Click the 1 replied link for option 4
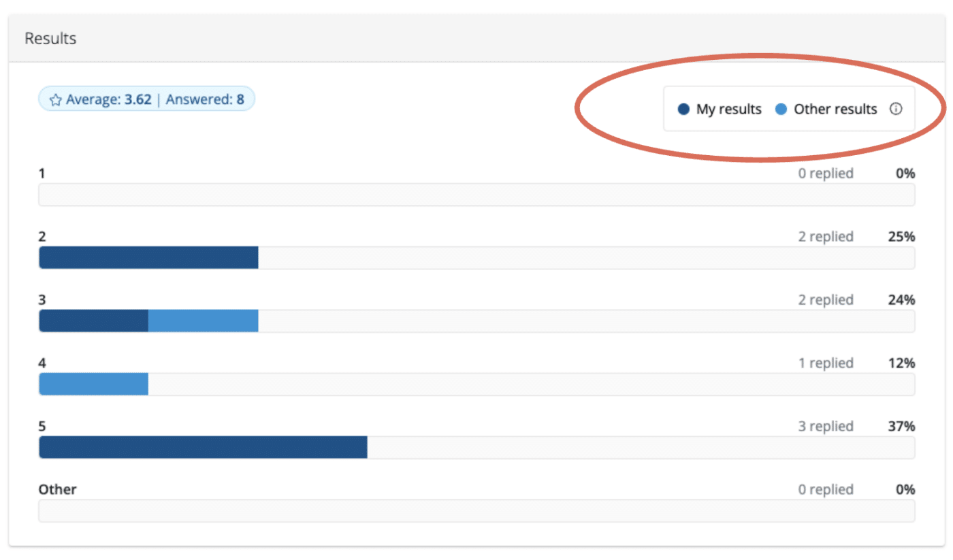 (826, 363)
